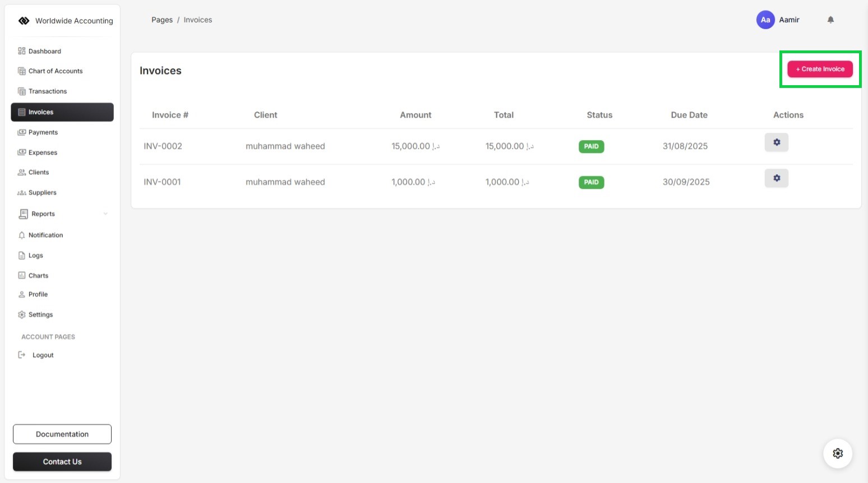The width and height of the screenshot is (868, 483).
Task: Click the PAID status badge for INV-0002
Action: coord(591,146)
